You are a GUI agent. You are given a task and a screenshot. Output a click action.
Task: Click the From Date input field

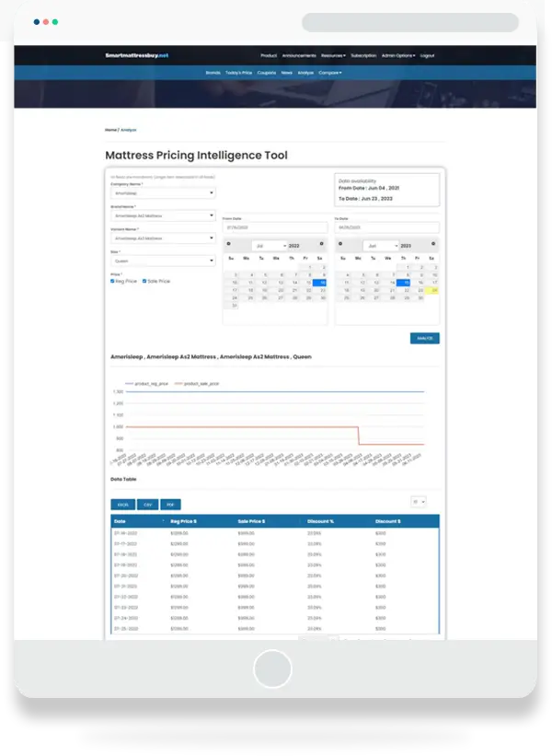click(x=275, y=227)
